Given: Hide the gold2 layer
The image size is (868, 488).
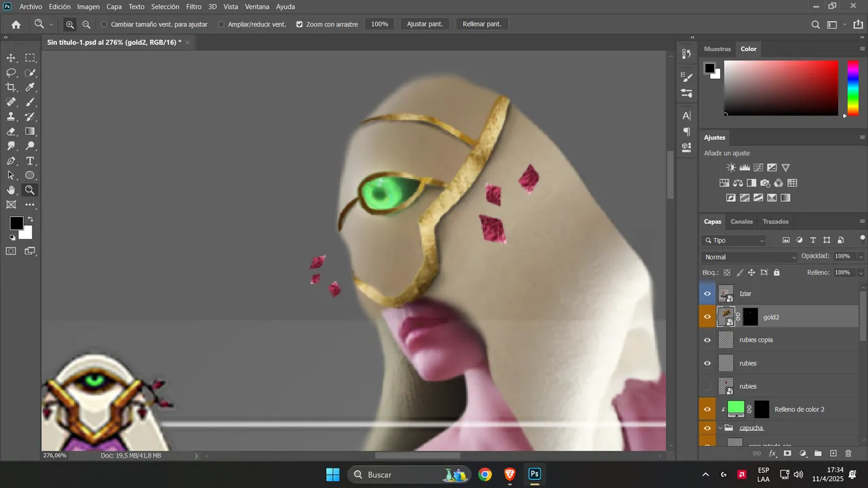Looking at the screenshot, I should pyautogui.click(x=707, y=317).
